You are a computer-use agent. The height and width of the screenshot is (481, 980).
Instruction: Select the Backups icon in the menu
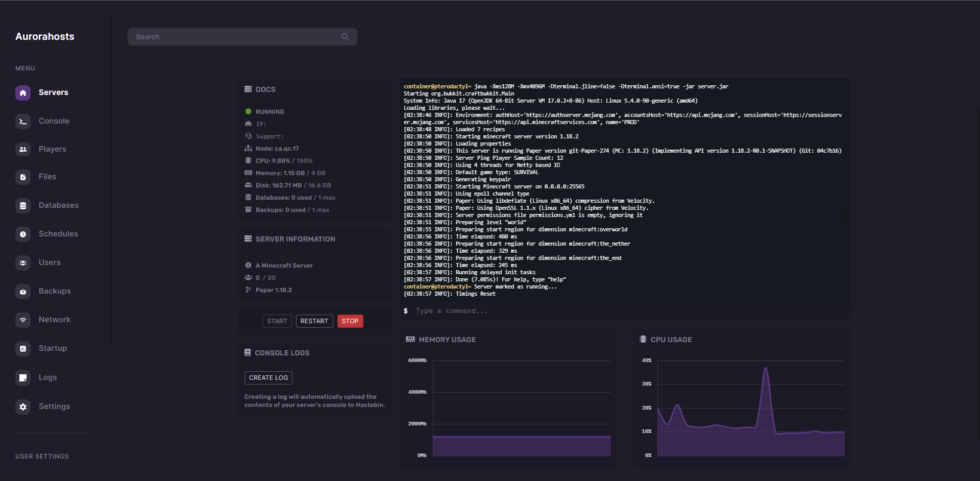tap(23, 291)
